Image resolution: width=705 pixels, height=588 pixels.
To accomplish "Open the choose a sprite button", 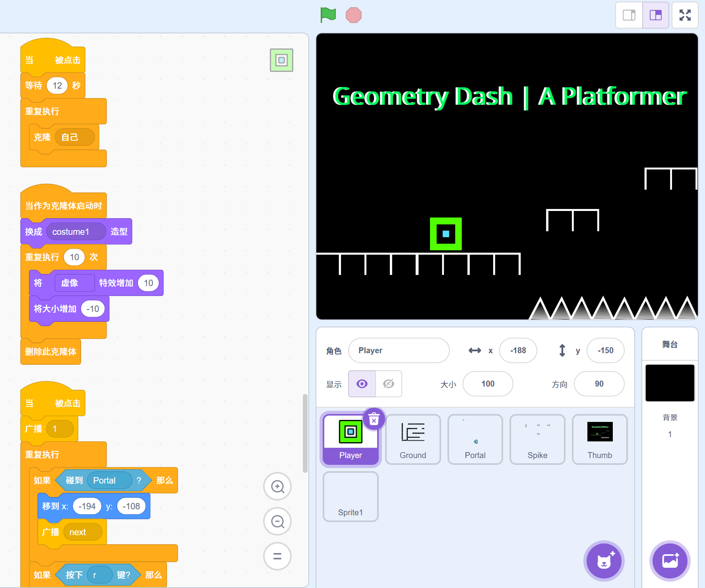I will pos(604,561).
